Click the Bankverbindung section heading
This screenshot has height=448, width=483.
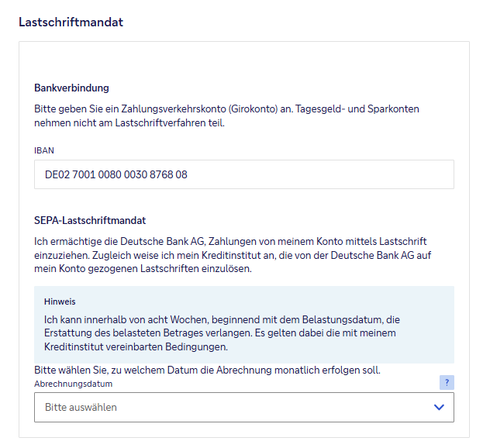click(71, 88)
